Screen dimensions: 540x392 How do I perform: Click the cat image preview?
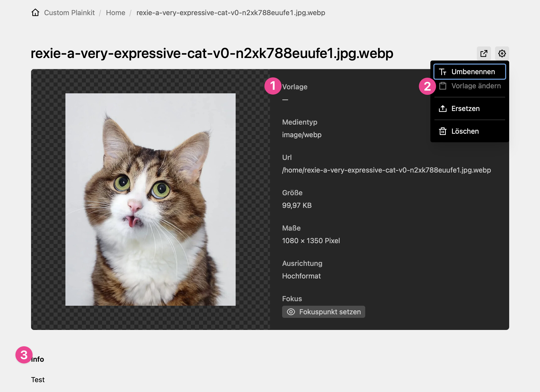coord(150,199)
